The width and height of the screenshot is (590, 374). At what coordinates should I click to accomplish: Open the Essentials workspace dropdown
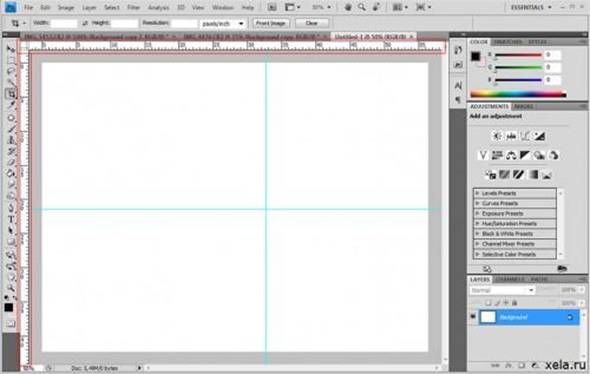531,7
